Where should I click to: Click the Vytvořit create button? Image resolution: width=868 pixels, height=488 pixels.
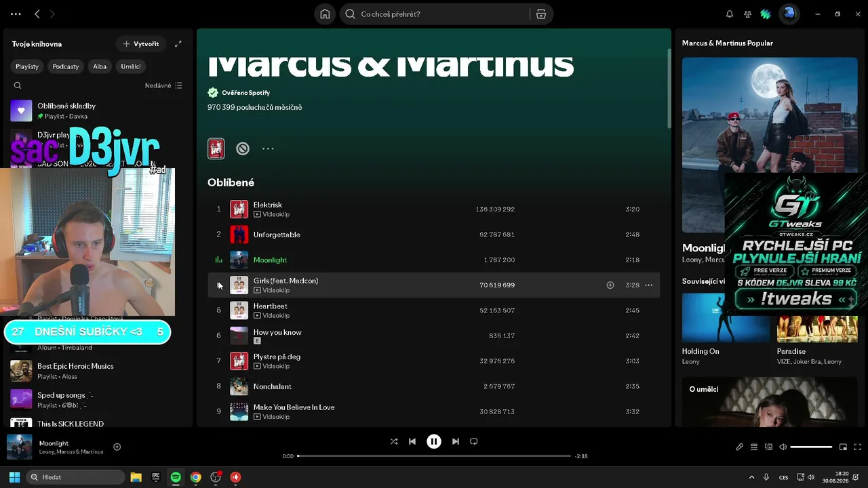140,44
